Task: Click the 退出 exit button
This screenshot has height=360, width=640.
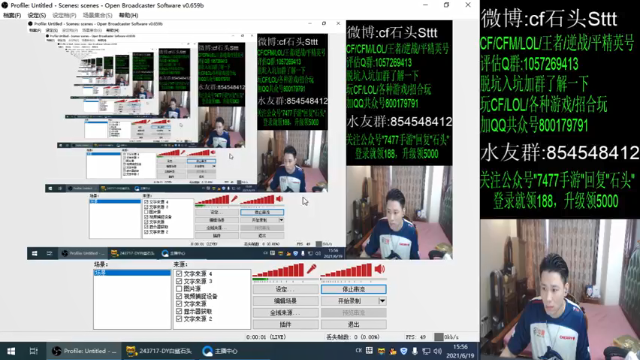Action: [353, 324]
